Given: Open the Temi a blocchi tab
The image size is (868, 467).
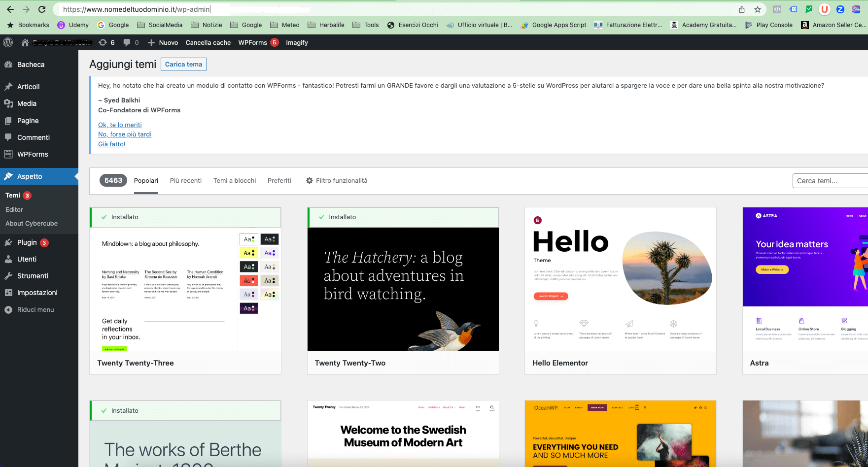Looking at the screenshot, I should point(234,180).
